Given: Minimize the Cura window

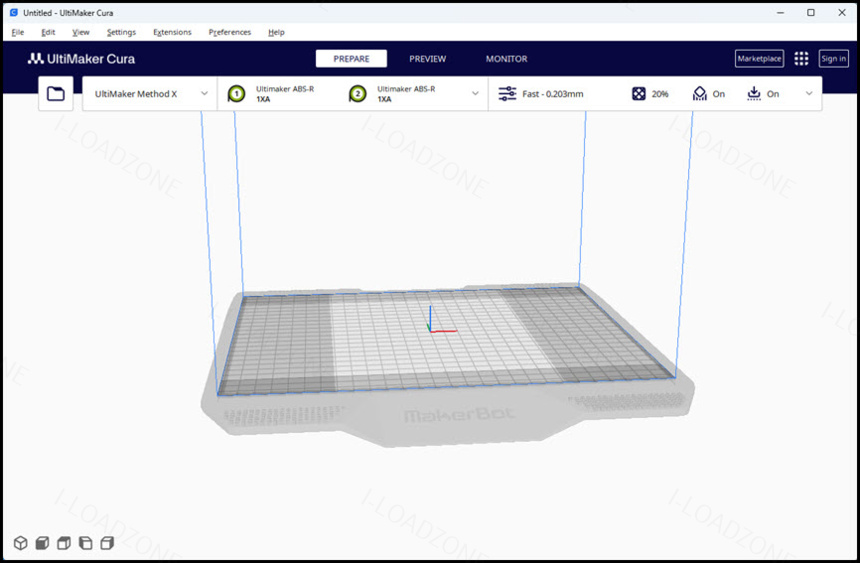Looking at the screenshot, I should tap(780, 12).
